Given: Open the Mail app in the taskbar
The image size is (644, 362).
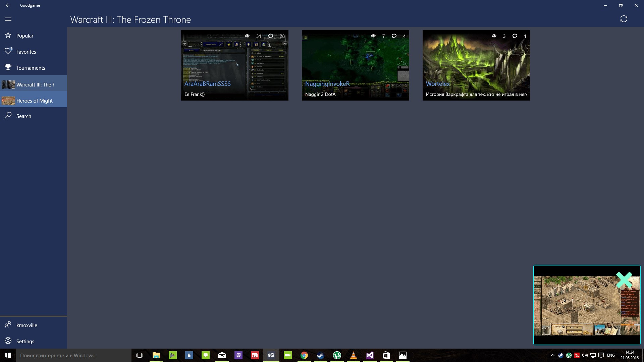Looking at the screenshot, I should pos(222,355).
